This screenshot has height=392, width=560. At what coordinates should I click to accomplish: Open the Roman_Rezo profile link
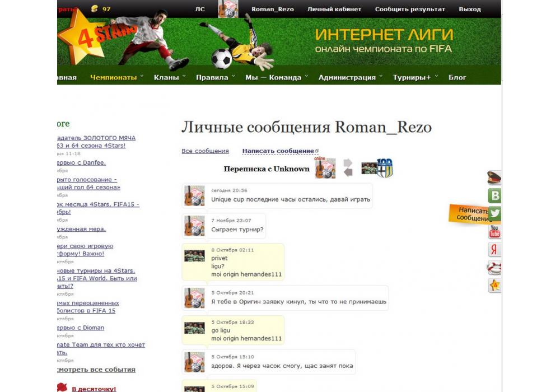pos(273,10)
